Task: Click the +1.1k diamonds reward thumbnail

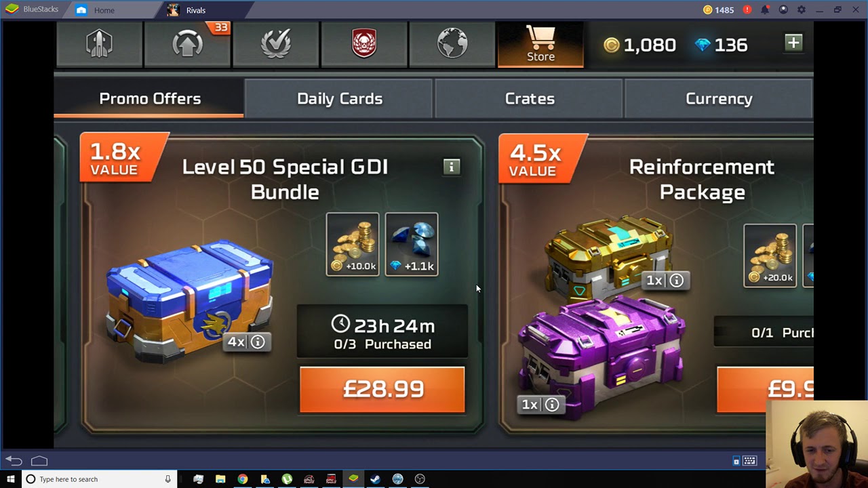Action: tap(412, 244)
